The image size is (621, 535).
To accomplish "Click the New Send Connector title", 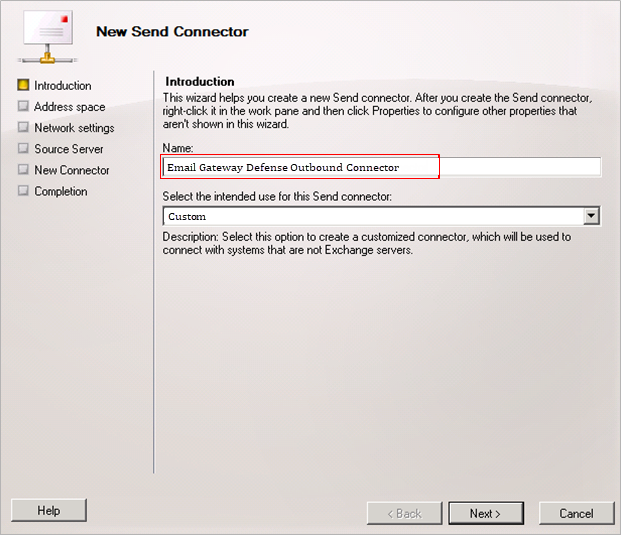I will [x=172, y=31].
